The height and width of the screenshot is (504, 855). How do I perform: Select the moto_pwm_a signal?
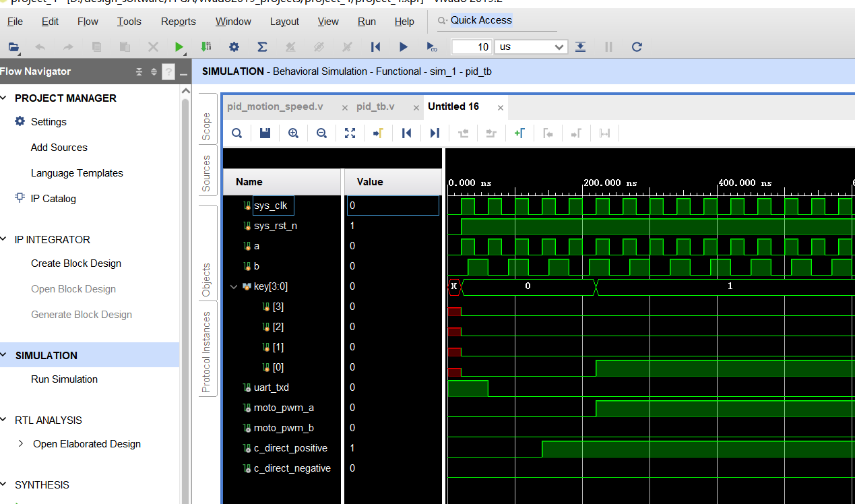coord(284,408)
